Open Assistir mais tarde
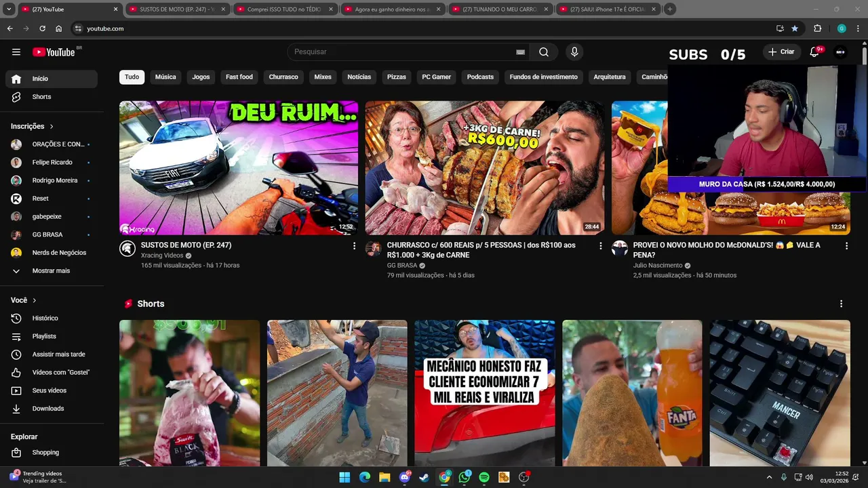The width and height of the screenshot is (868, 488). (x=52, y=354)
